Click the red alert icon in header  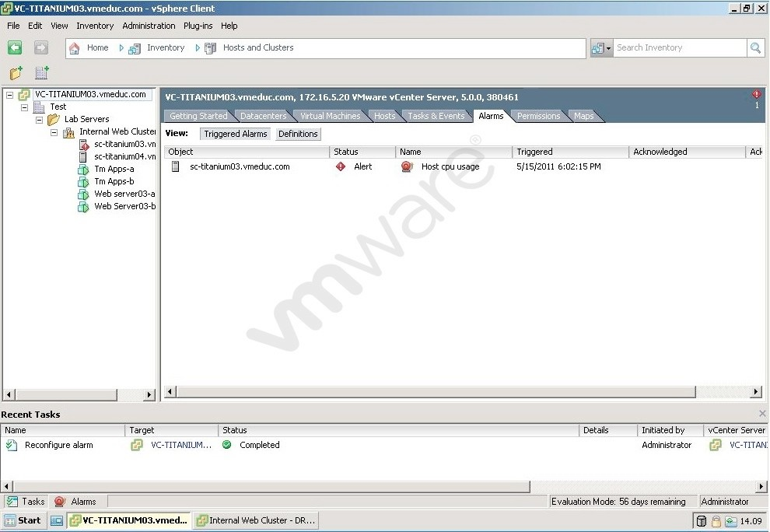(x=756, y=94)
